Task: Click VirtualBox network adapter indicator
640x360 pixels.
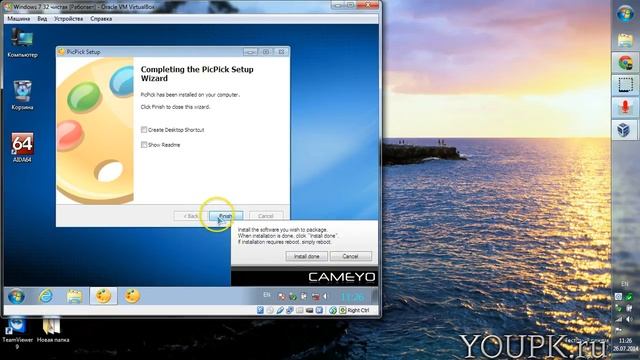Action: pos(290,310)
